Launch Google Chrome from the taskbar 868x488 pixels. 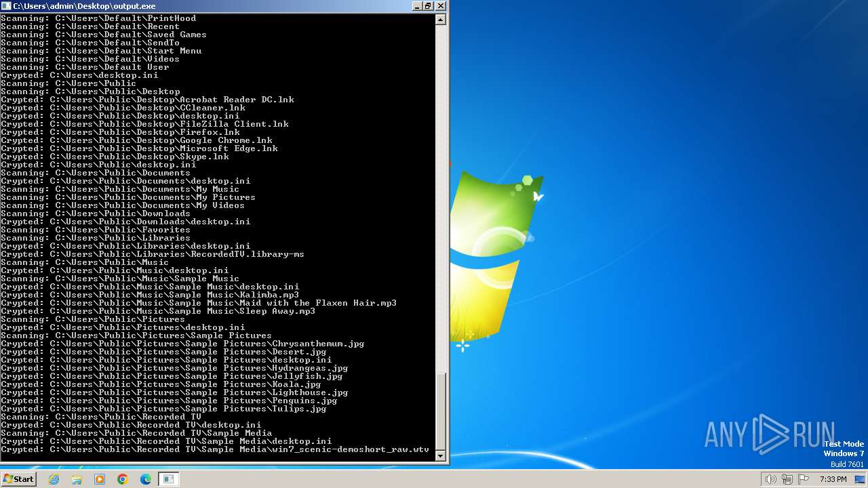pos(123,479)
